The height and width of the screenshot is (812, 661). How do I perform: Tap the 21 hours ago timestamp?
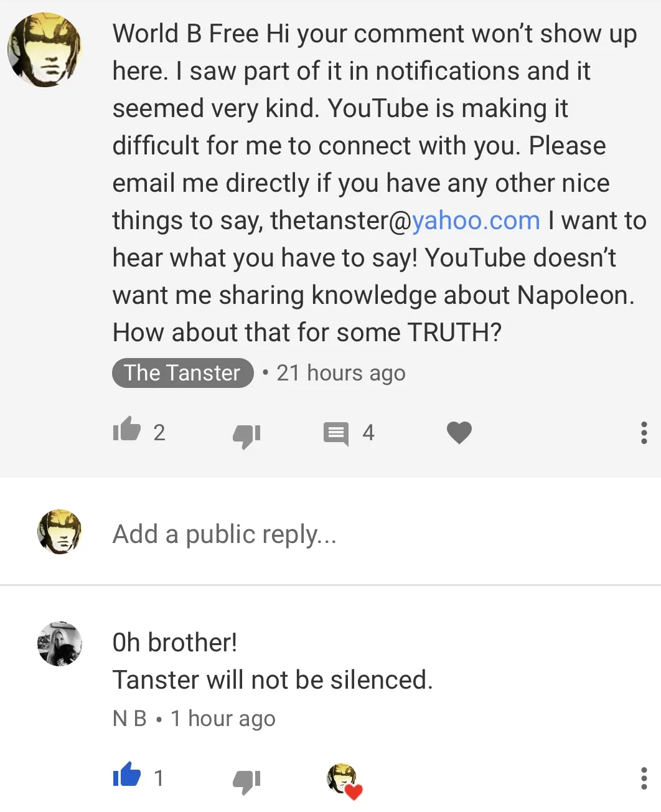[x=341, y=373]
